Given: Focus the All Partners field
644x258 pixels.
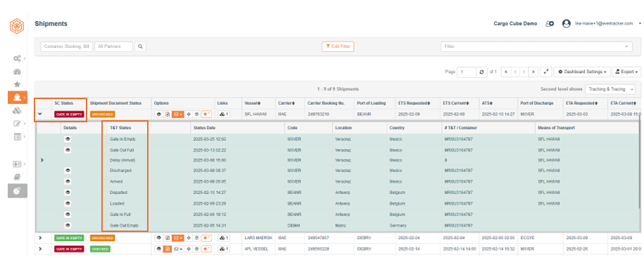Looking at the screenshot, I should [114, 47].
